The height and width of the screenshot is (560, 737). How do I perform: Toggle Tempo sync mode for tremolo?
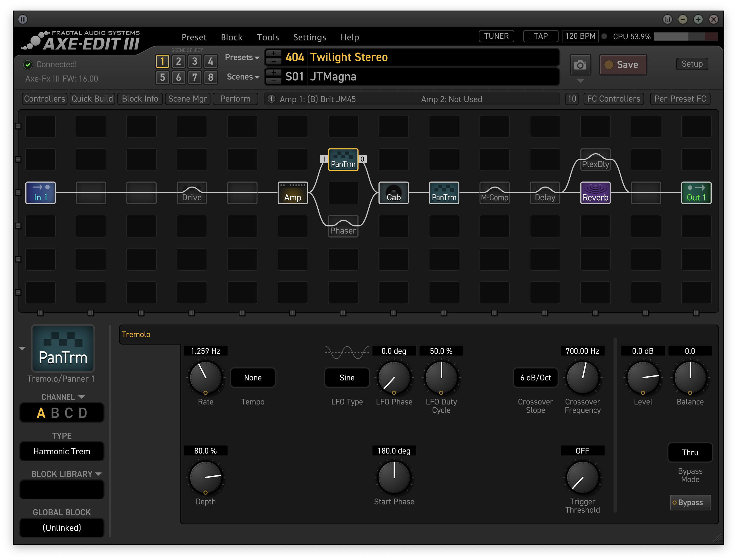[x=253, y=377]
